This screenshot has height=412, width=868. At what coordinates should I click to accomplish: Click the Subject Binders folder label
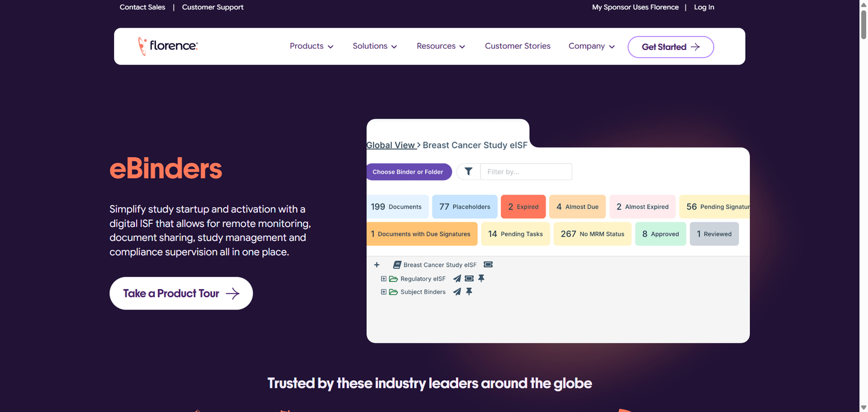[423, 292]
